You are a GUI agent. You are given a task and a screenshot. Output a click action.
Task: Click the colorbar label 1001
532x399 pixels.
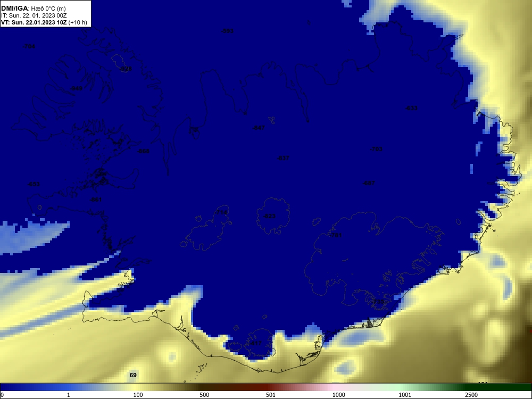[405, 395]
